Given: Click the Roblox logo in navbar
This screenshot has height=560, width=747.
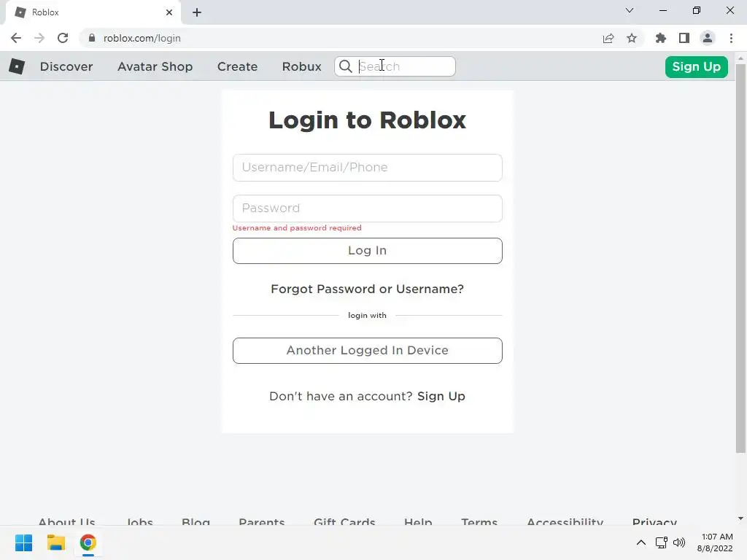Looking at the screenshot, I should pyautogui.click(x=17, y=66).
